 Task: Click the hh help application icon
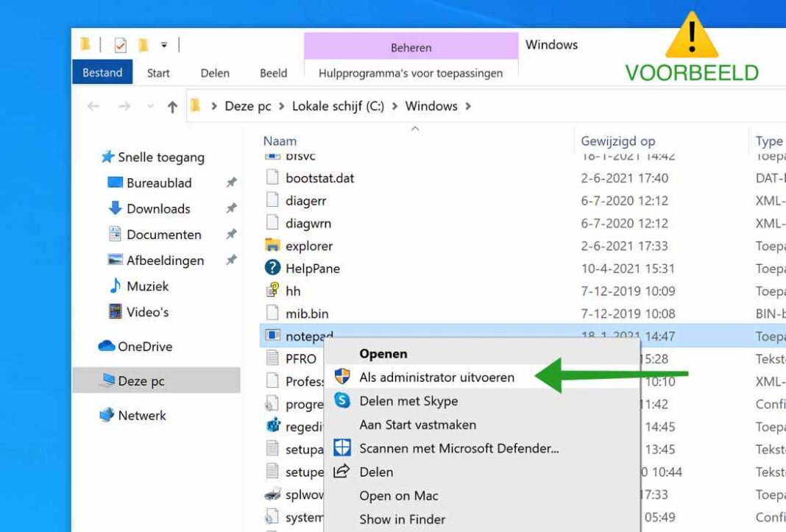pyautogui.click(x=272, y=291)
